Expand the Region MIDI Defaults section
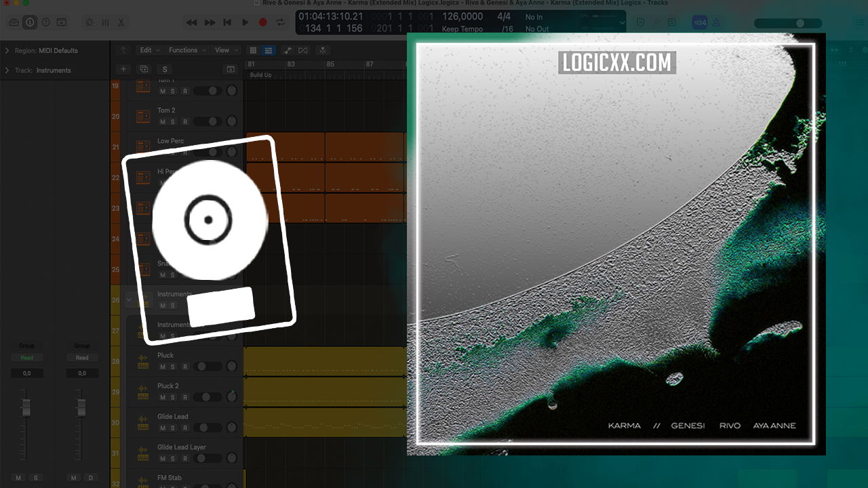The width and height of the screenshot is (868, 488). pos(7,51)
